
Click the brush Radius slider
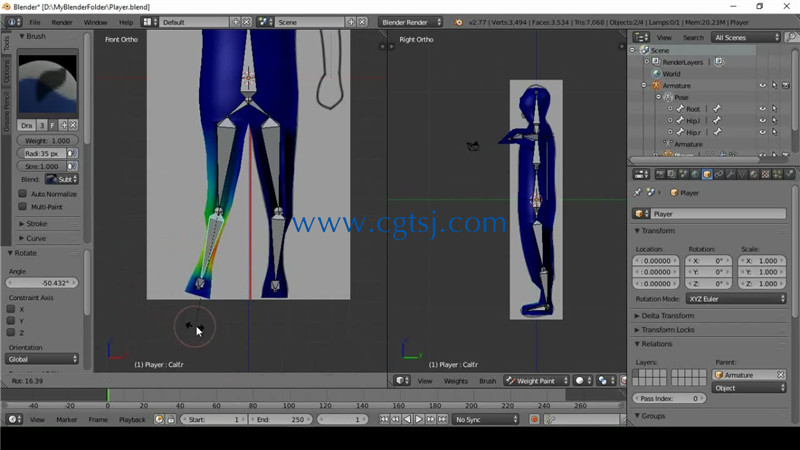41,153
